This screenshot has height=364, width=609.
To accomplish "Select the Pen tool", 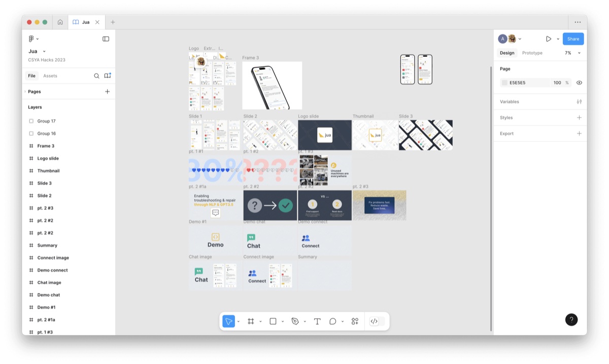I will pyautogui.click(x=295, y=321).
